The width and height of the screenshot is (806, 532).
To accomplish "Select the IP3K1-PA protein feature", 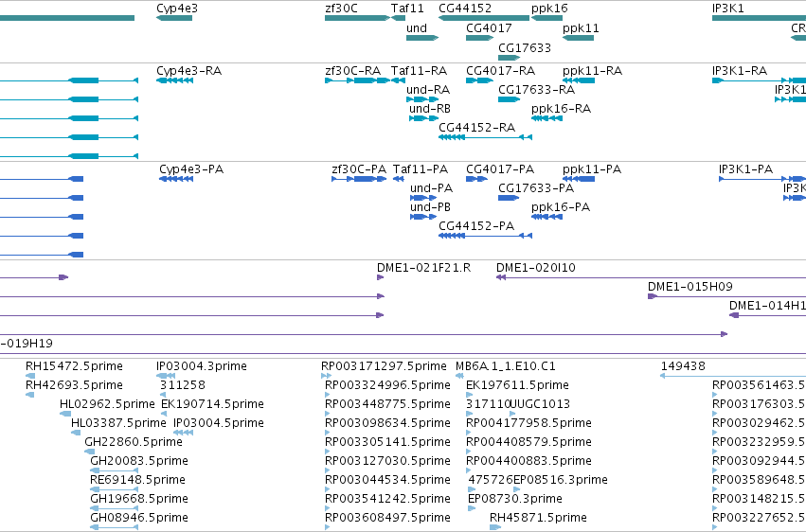I will click(762, 179).
